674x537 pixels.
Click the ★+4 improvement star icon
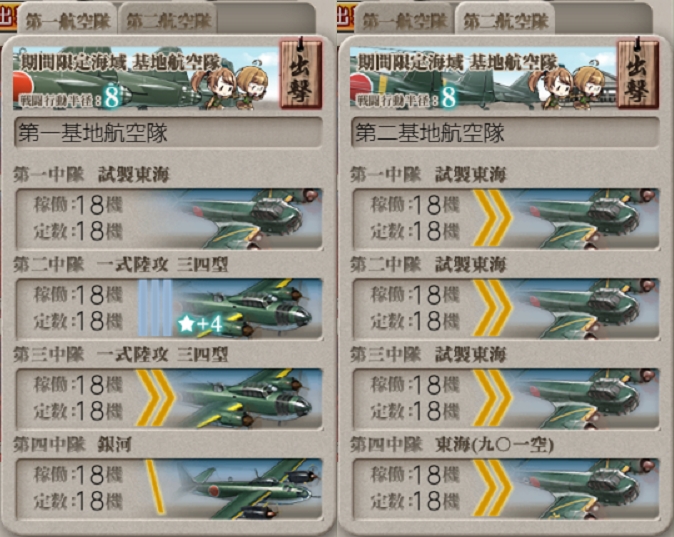pos(200,324)
